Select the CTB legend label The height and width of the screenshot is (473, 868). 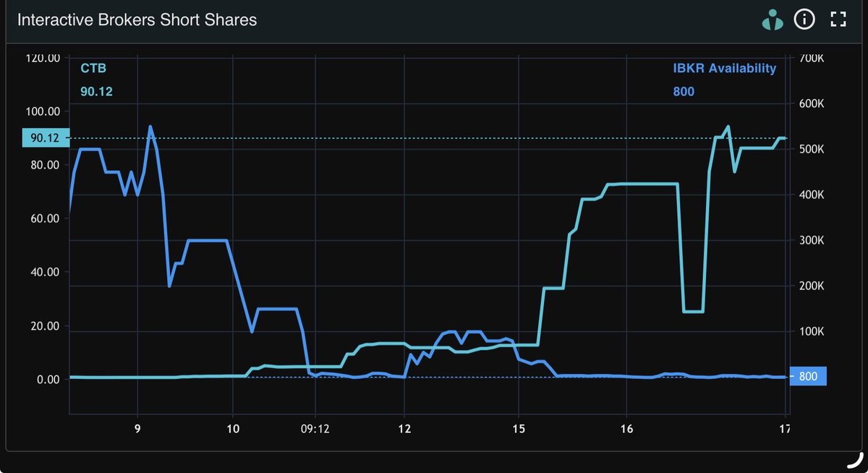coord(93,69)
